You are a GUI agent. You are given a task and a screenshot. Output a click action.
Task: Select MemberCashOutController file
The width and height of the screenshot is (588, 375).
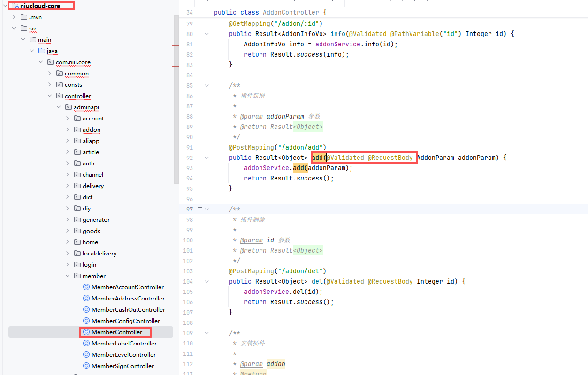[x=128, y=310]
